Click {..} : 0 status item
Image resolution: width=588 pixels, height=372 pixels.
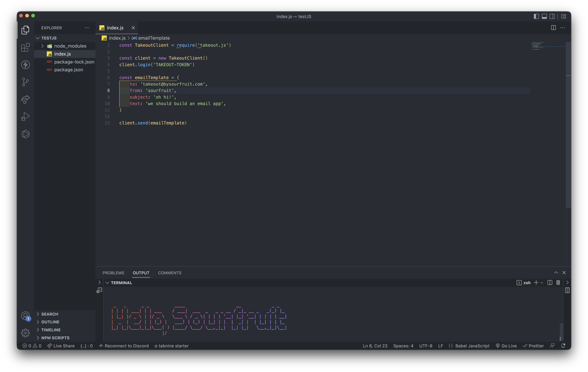[86, 346]
